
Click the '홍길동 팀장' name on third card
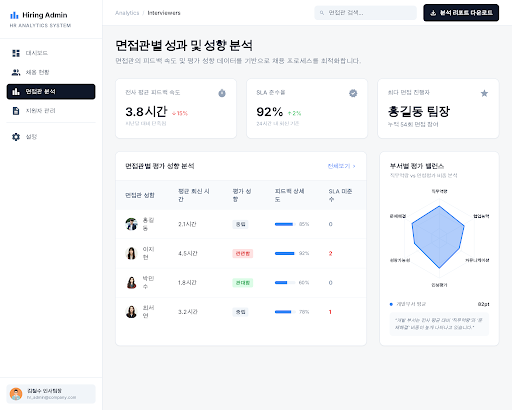[x=419, y=111]
